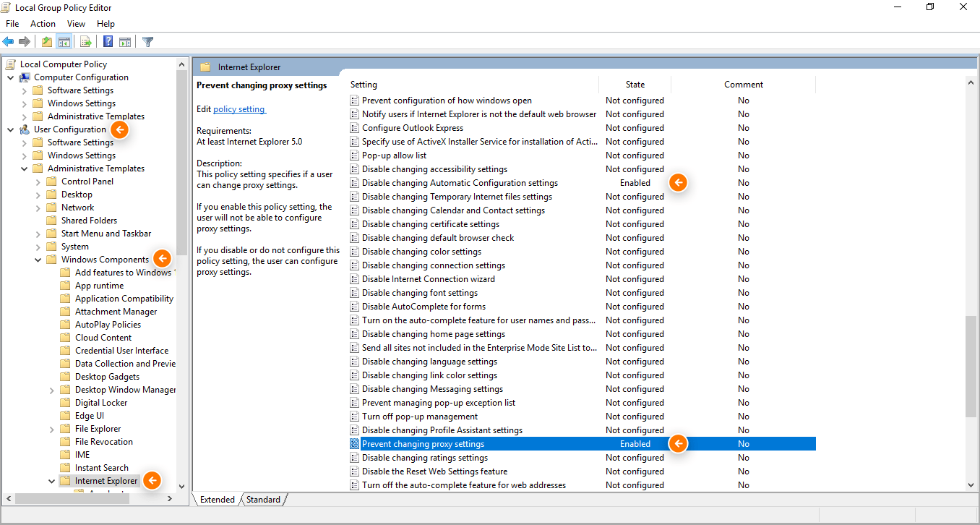Select the Credential User Interface tree item
The image size is (980, 525).
click(x=121, y=351)
